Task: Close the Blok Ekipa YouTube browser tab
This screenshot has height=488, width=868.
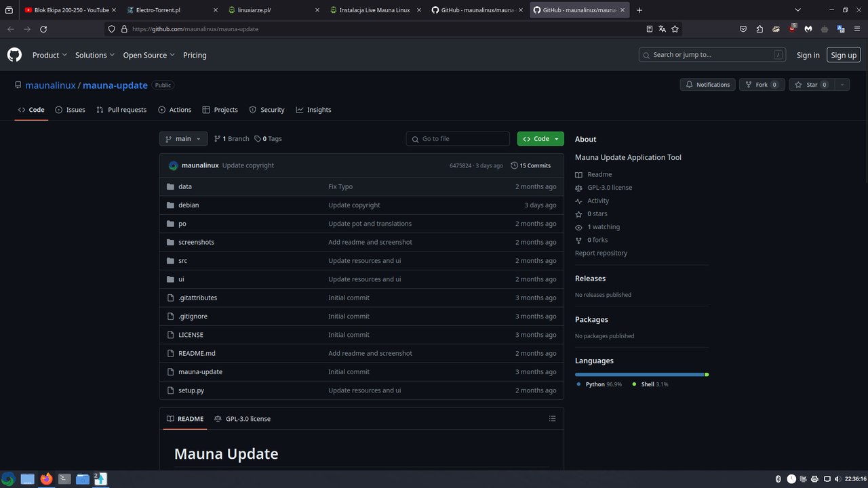Action: tap(113, 10)
